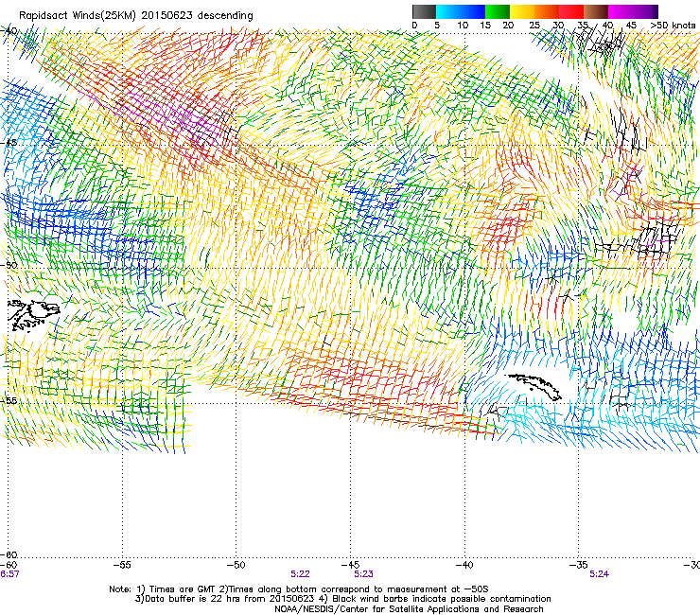Image resolution: width=700 pixels, height=615 pixels.
Task: Click the cyan-blue 5-15 knots legend band
Action: [461, 11]
